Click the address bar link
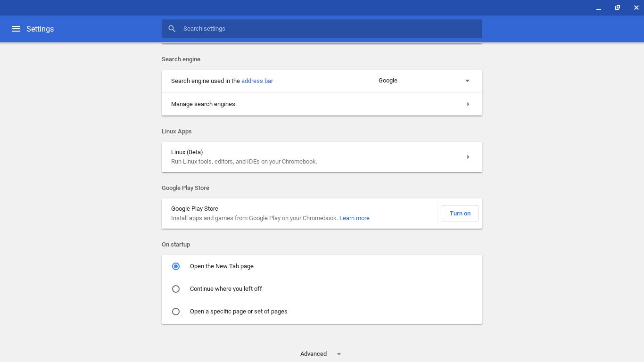This screenshot has height=362, width=644. [x=257, y=81]
